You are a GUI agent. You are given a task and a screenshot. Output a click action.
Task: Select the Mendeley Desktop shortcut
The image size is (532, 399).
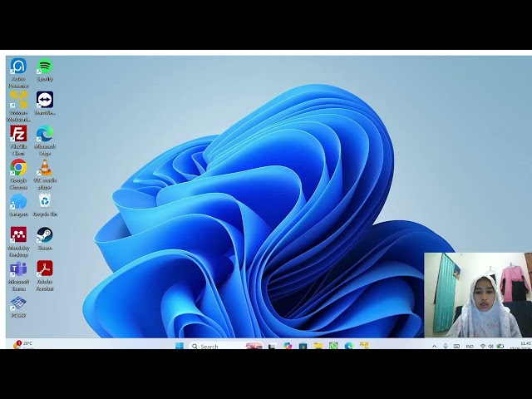click(x=18, y=242)
